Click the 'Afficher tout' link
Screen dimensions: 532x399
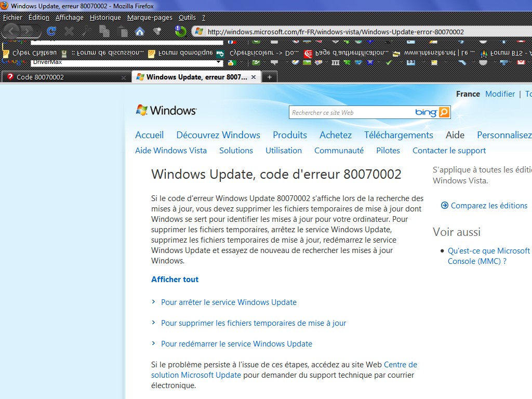click(x=175, y=280)
